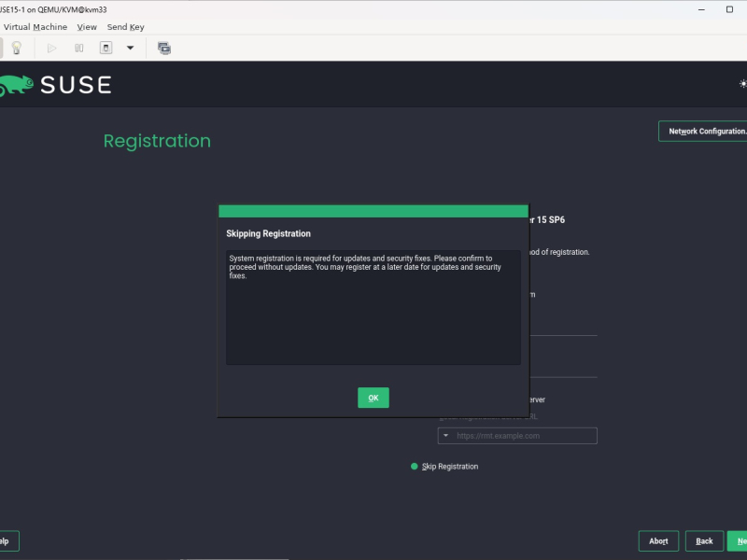Open the View menu

click(x=87, y=27)
